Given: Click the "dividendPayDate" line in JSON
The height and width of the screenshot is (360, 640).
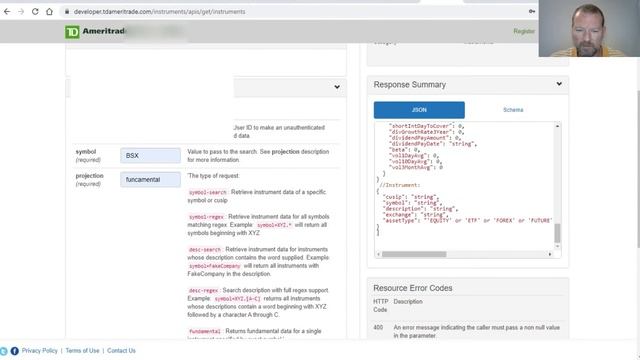Looking at the screenshot, I should [x=433, y=144].
